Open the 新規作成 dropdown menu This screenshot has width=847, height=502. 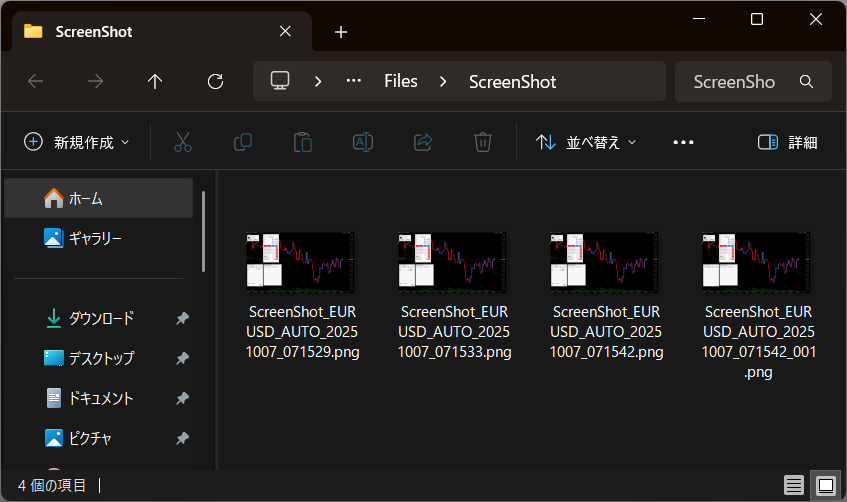pyautogui.click(x=77, y=142)
